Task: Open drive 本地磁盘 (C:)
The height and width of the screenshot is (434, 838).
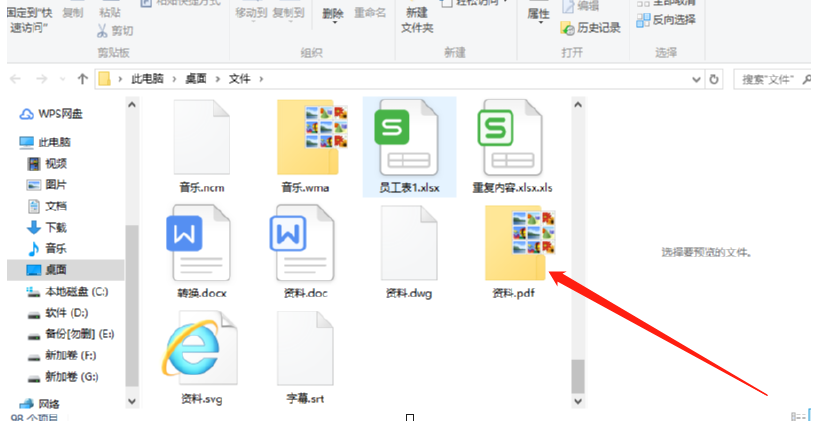Action: [67, 291]
